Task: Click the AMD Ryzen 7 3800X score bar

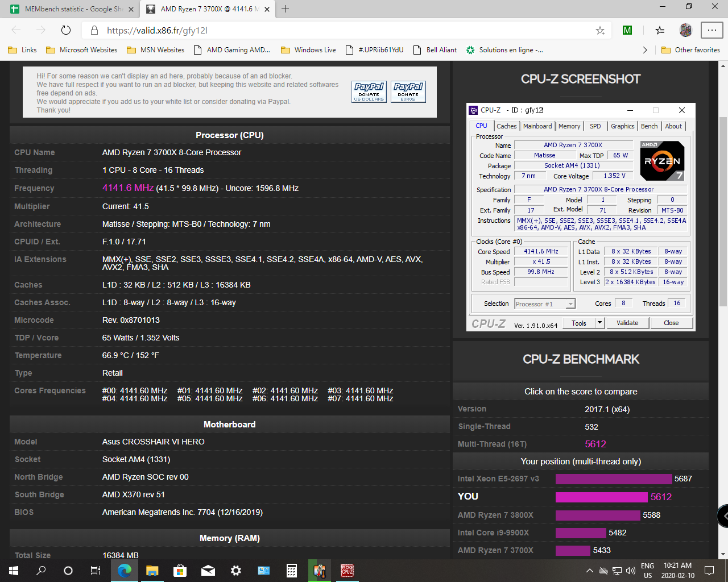Action: [x=598, y=515]
